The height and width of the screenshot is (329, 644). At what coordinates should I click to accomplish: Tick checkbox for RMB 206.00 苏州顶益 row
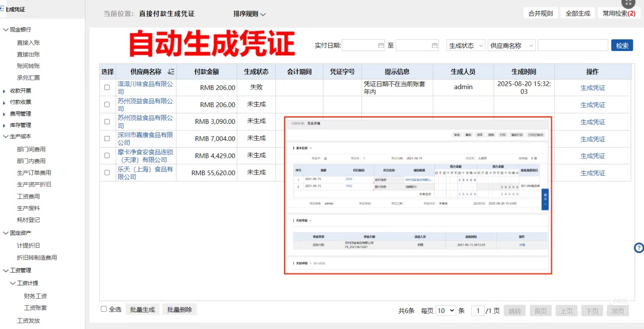pyautogui.click(x=107, y=105)
